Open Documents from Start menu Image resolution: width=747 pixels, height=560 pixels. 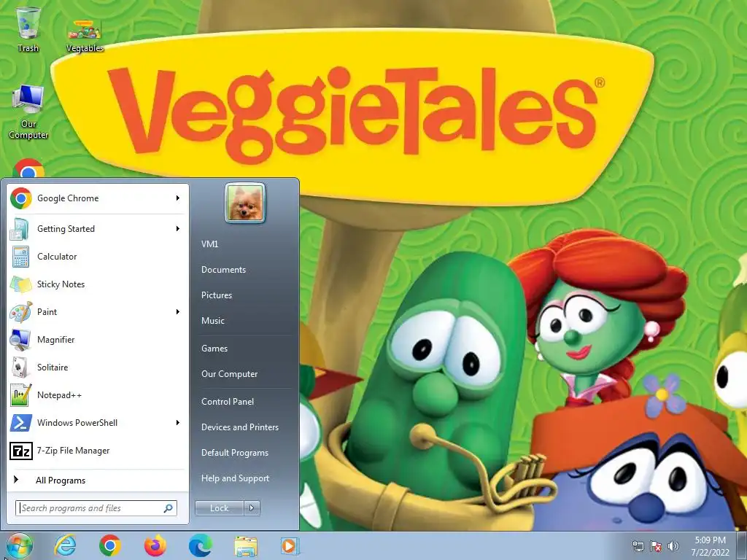[223, 270]
